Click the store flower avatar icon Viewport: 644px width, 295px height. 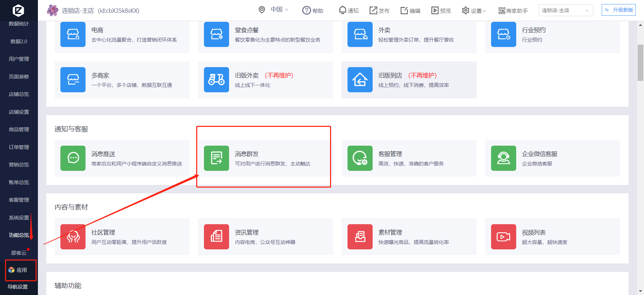point(52,10)
